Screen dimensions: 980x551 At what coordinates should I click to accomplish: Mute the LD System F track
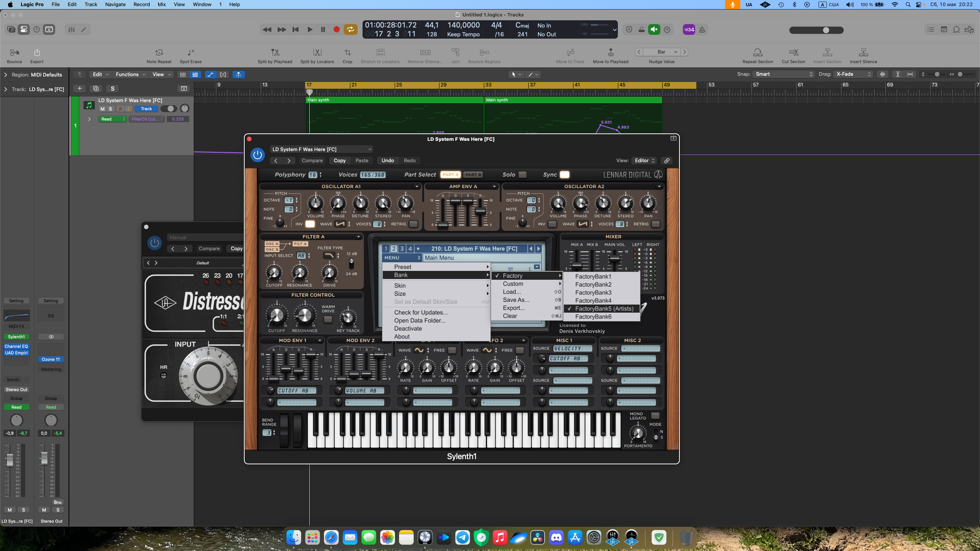102,109
